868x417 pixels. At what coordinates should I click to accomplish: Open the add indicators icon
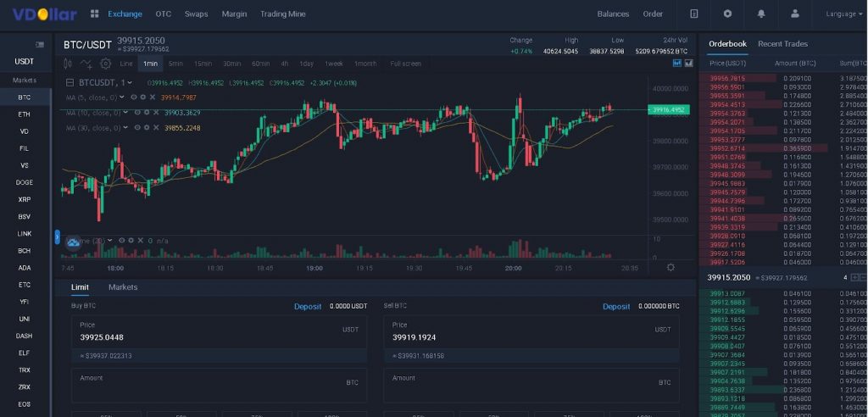86,64
